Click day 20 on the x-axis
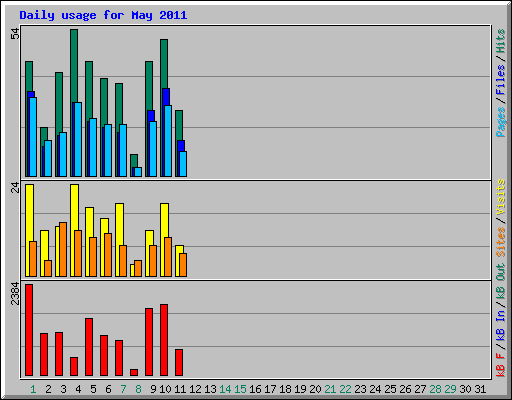 coord(315,389)
